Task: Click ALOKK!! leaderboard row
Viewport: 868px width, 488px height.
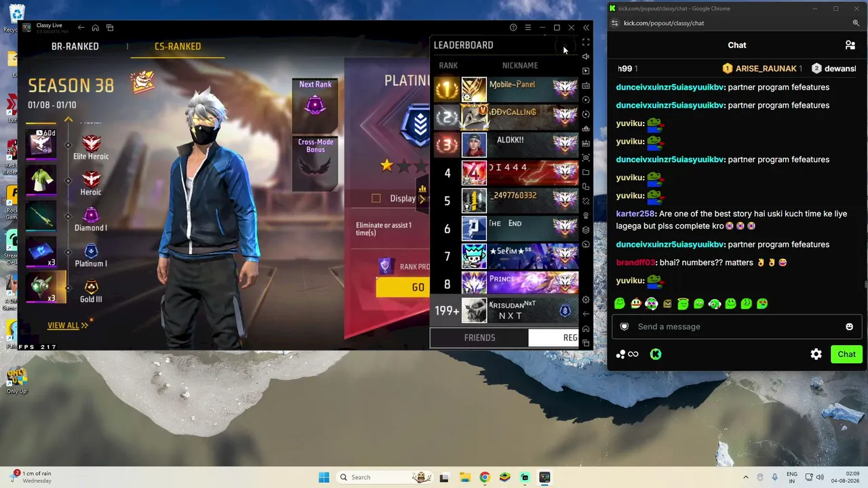Action: pyautogui.click(x=506, y=145)
